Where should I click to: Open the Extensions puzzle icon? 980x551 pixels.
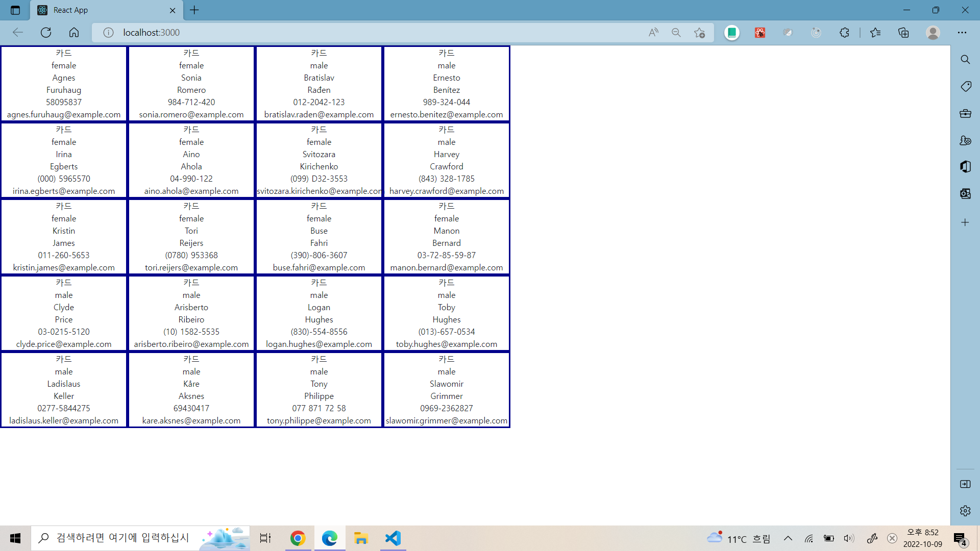click(844, 33)
